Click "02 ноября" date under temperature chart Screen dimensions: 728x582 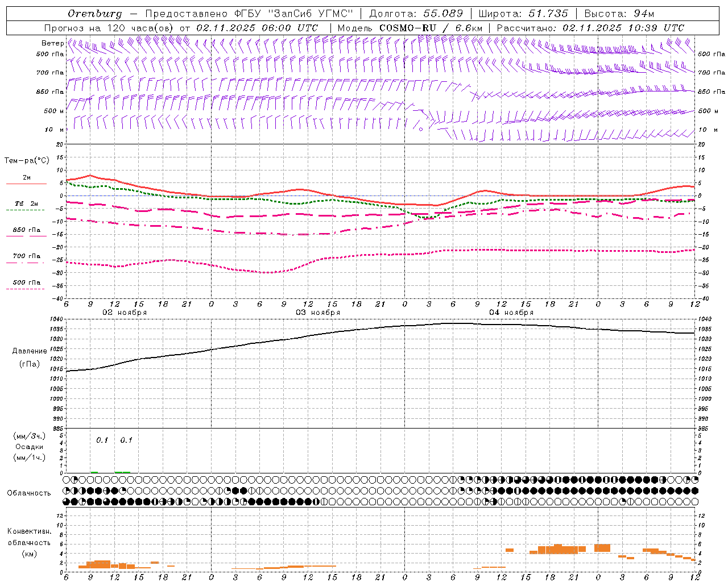pos(125,313)
